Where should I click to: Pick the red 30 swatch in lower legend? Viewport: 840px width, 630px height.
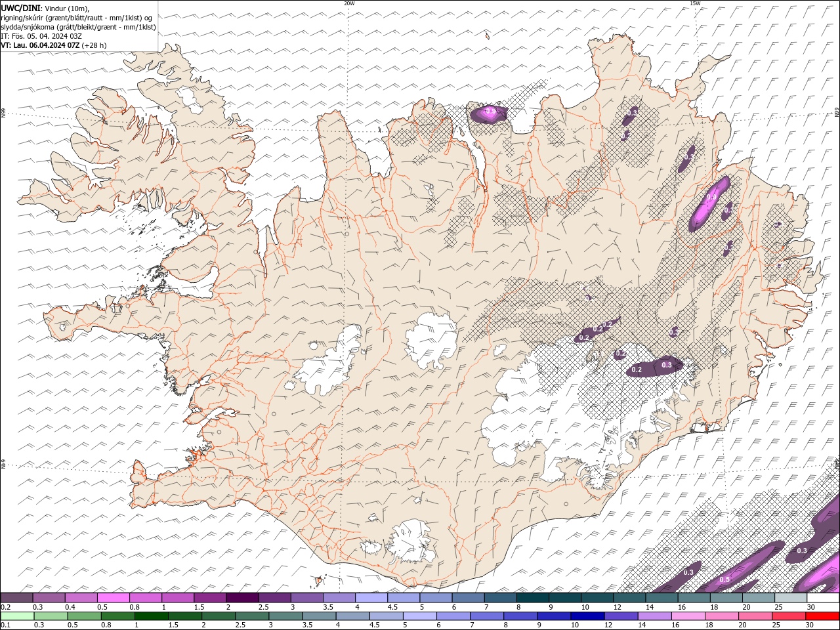pos(823,616)
